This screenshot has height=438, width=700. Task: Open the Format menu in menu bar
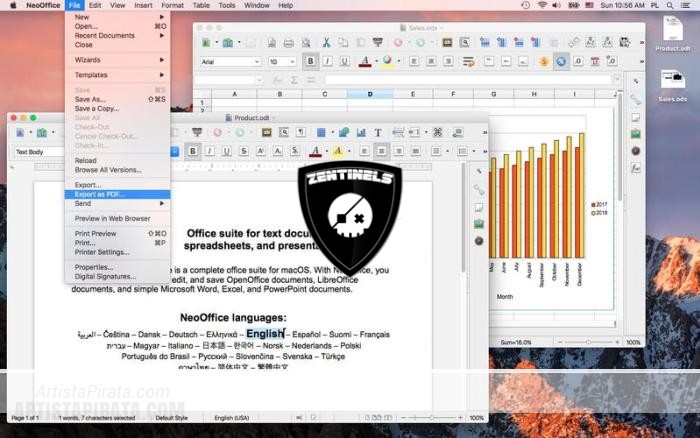(172, 5)
